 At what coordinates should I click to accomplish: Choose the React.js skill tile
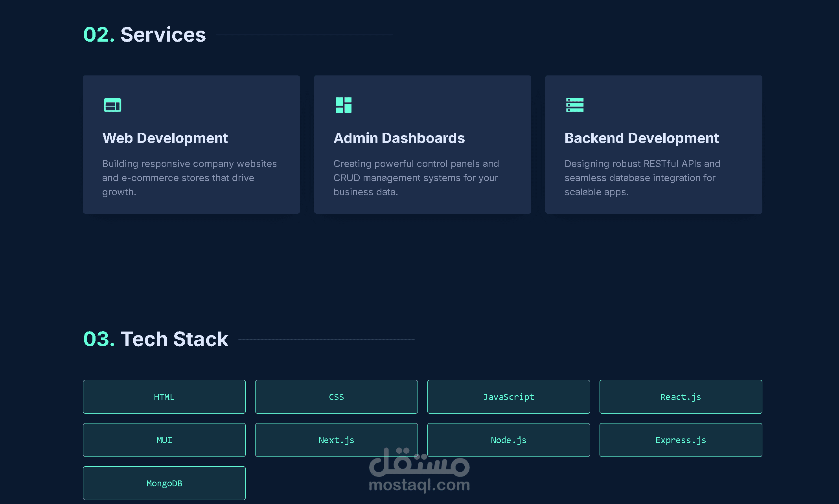[681, 397]
